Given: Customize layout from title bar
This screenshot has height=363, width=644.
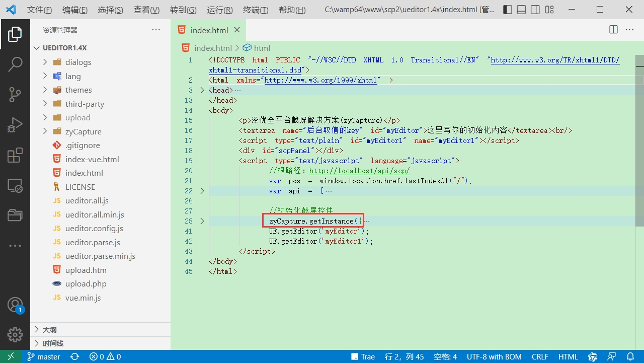Looking at the screenshot, I should coord(549,10).
